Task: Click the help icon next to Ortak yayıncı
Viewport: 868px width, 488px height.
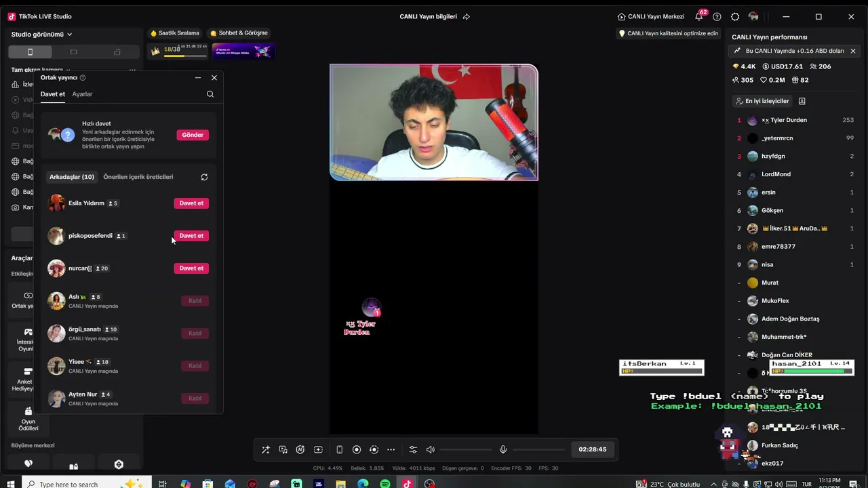Action: 83,78
